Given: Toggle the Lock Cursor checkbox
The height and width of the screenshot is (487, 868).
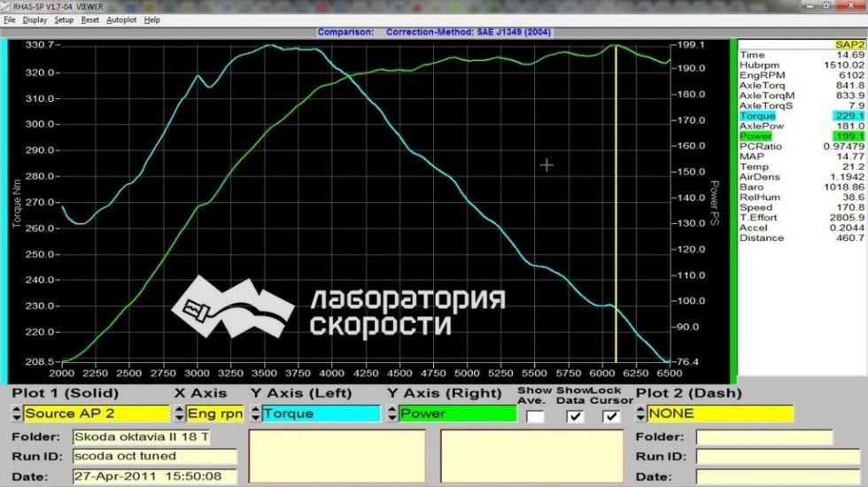Looking at the screenshot, I should coord(611,416).
